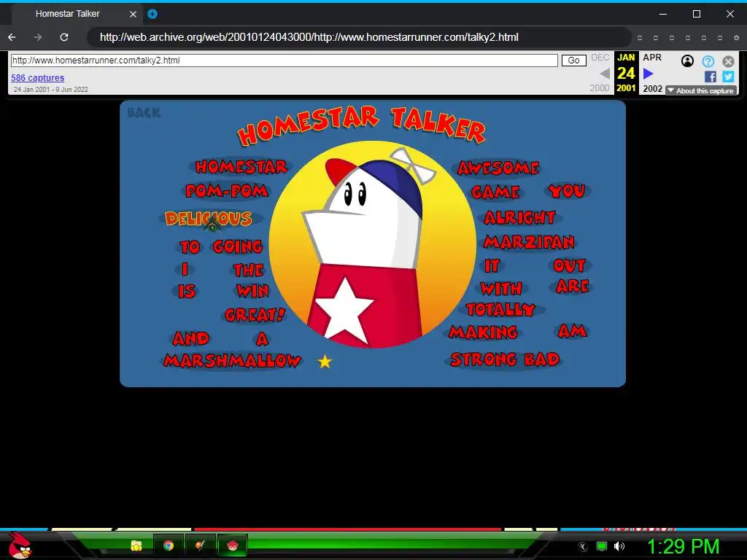The width and height of the screenshot is (747, 560).
Task: Click the MARSHMALLOW word button
Action: [233, 361]
